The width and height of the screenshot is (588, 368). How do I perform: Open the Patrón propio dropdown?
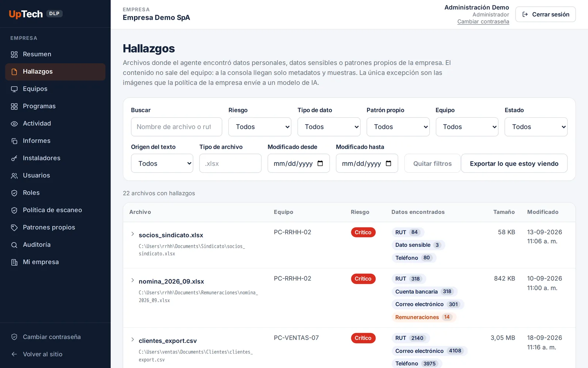[x=398, y=127]
